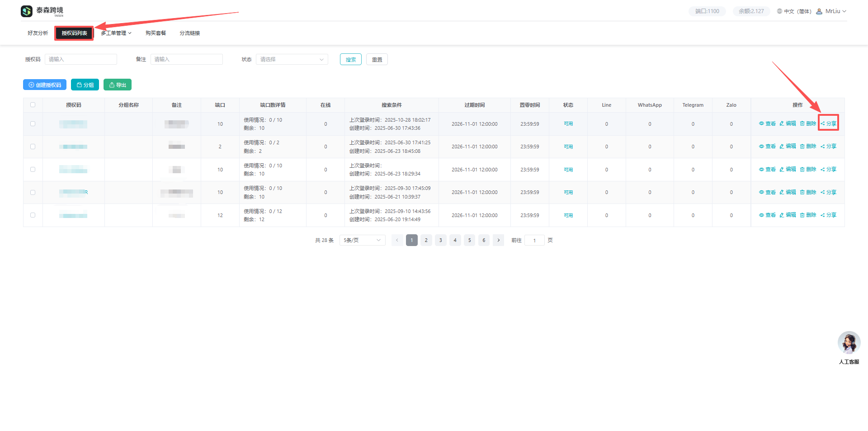Click the 分组 group button

tap(85, 85)
